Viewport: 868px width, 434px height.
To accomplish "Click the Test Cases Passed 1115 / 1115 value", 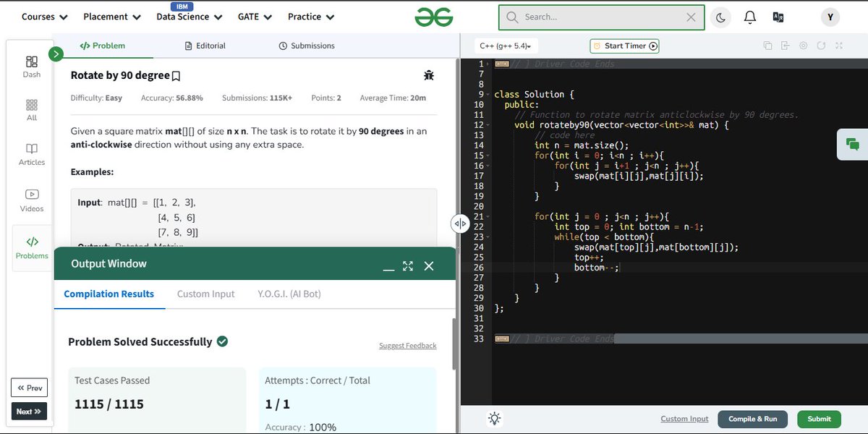I will [x=109, y=404].
